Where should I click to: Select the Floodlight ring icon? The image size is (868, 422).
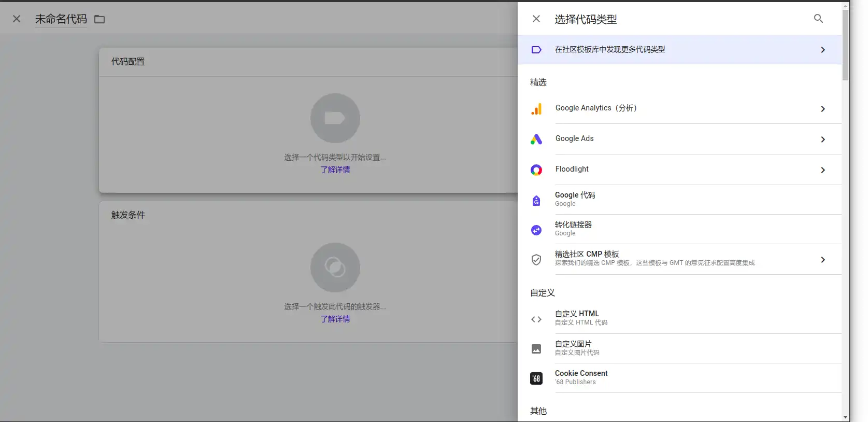536,170
